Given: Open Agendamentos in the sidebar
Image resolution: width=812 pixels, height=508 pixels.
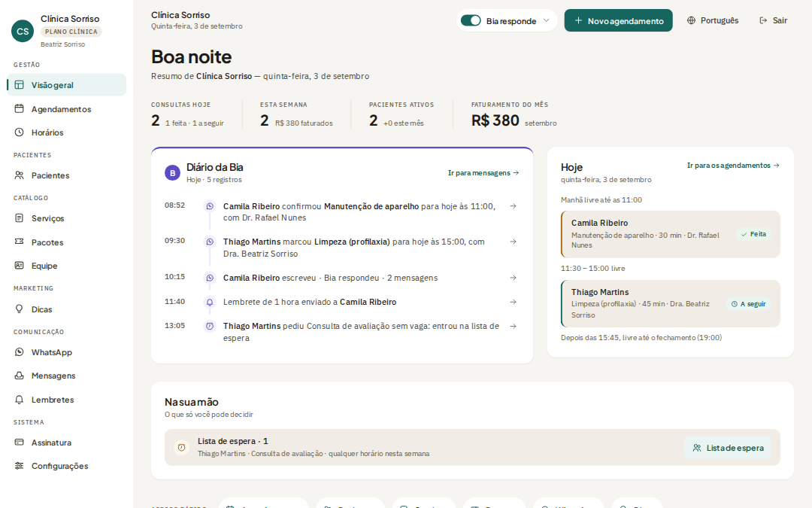Looking at the screenshot, I should tap(67, 109).
